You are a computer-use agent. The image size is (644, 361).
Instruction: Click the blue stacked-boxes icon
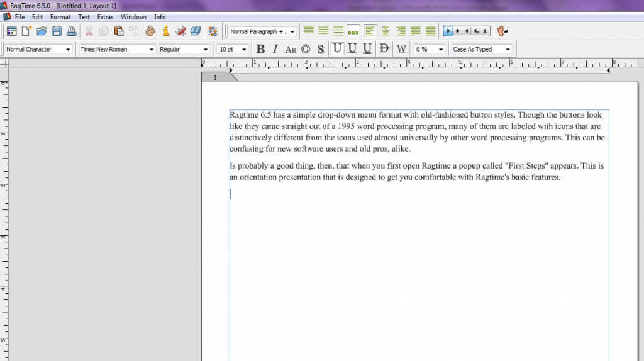(196, 31)
